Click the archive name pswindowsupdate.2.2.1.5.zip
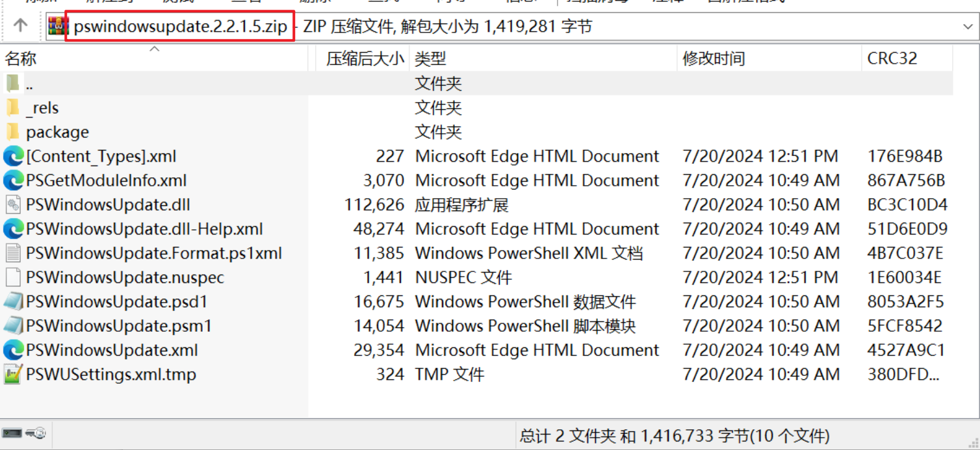The image size is (980, 450). point(180,27)
